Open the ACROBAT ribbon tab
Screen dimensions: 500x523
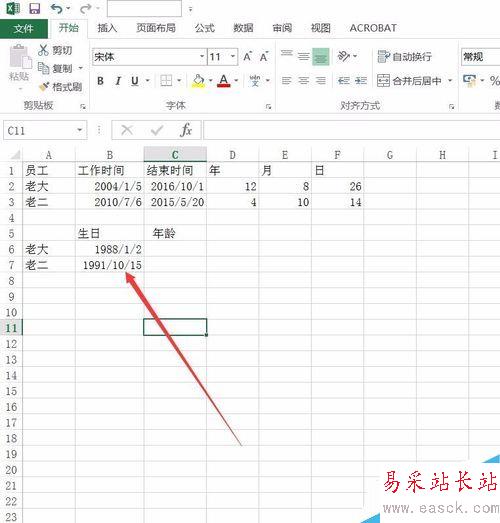[373, 28]
